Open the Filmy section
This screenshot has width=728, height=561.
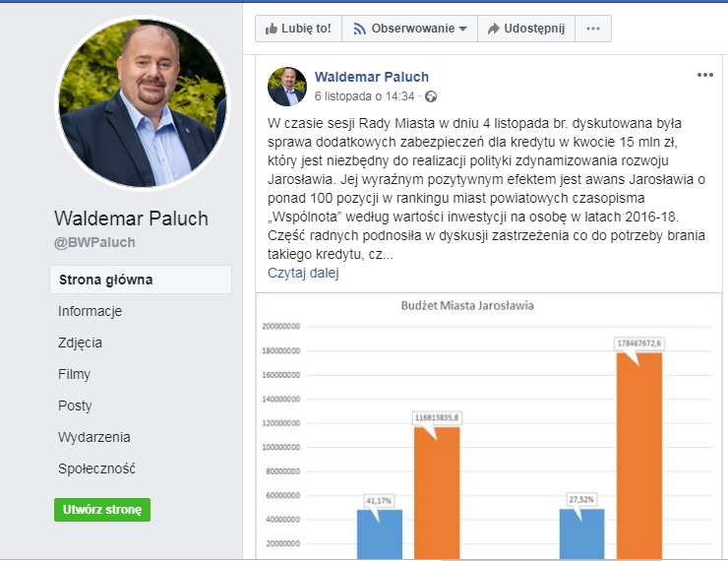tap(75, 374)
